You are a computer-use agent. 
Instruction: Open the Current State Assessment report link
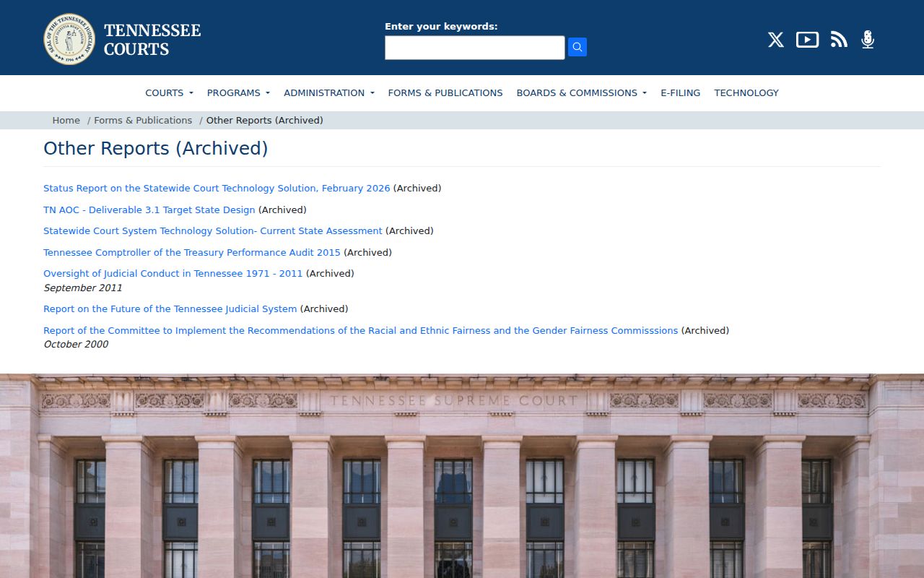coord(213,231)
